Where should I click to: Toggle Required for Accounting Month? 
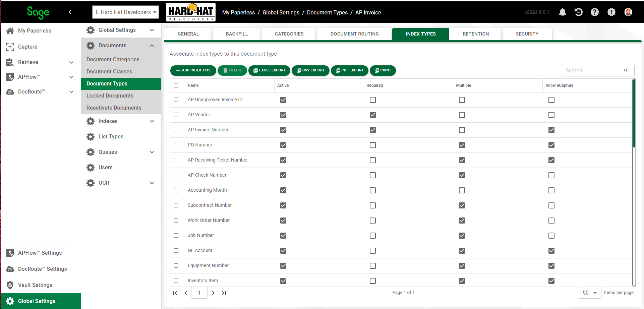coord(373,190)
